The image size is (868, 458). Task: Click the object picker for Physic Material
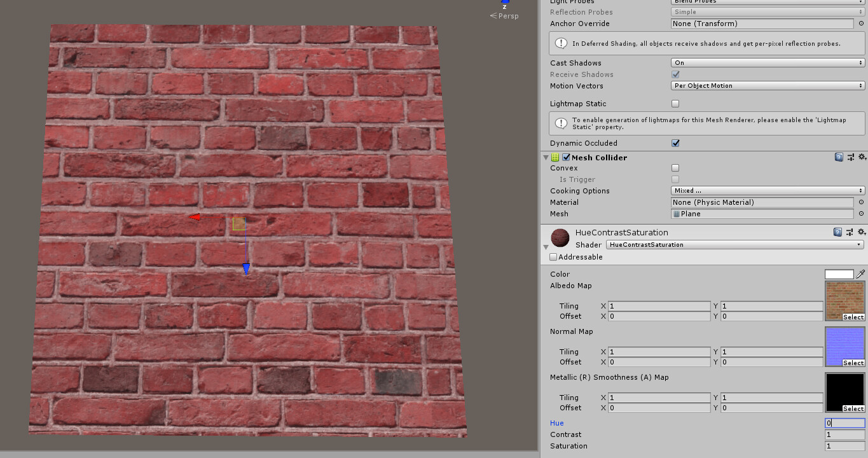(x=862, y=202)
